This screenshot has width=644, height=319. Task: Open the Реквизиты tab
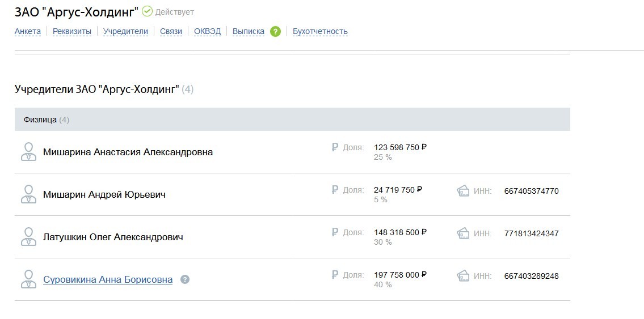(72, 31)
